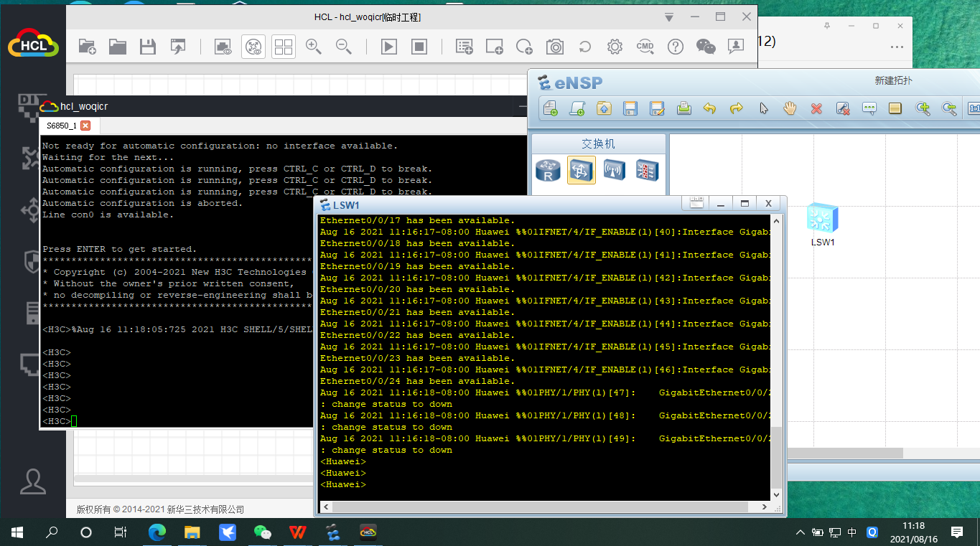Toggle the grid display icon in HCL toolbar

[x=284, y=47]
